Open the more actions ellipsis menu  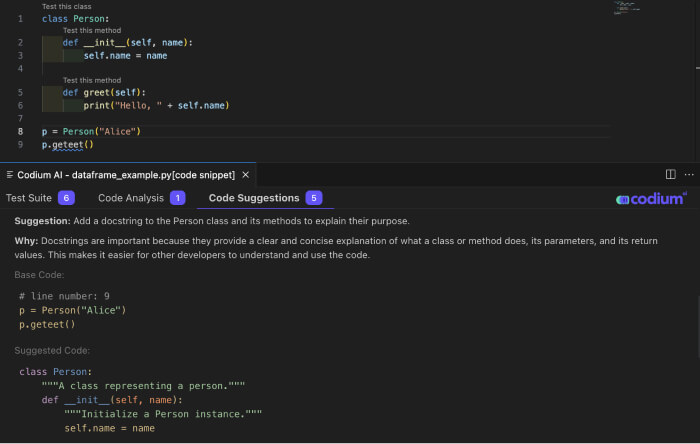689,174
